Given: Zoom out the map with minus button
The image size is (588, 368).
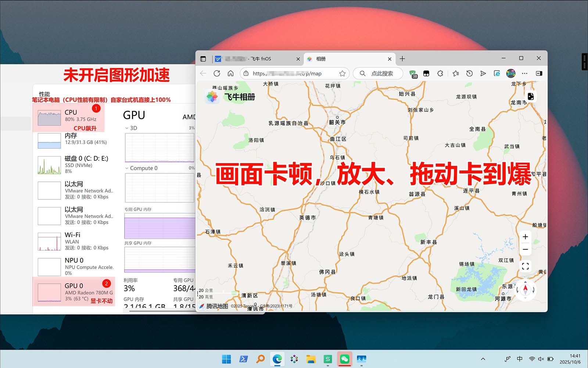Looking at the screenshot, I should (525, 250).
